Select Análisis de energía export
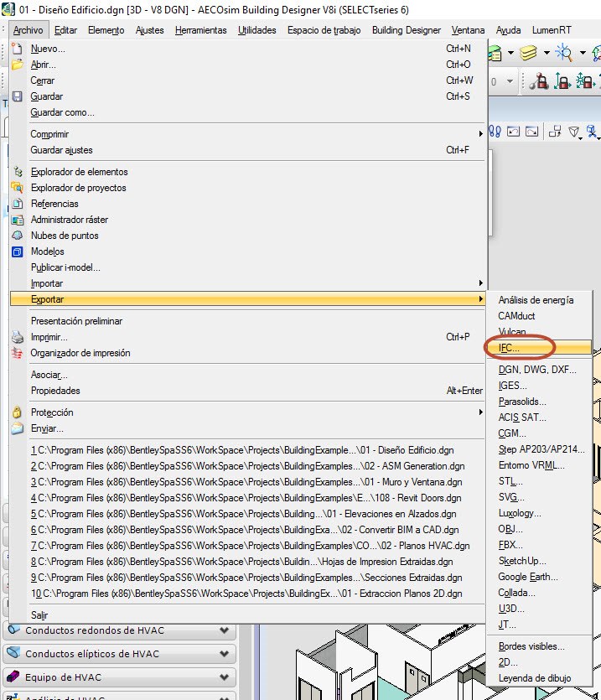The image size is (601, 700). coord(539,300)
